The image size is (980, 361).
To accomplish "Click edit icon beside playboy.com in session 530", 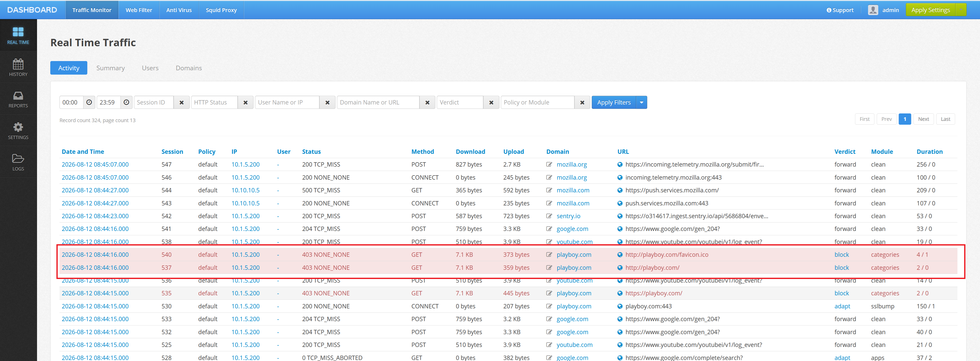I will [549, 306].
